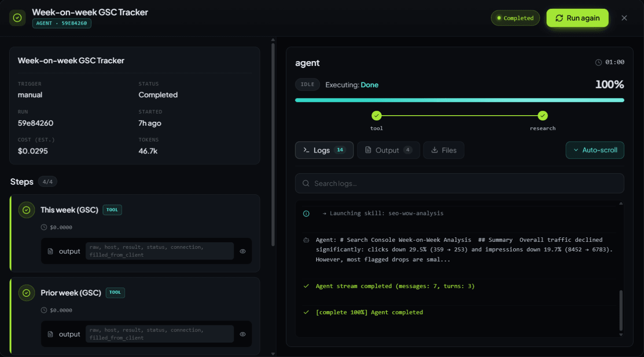Click the cost clock icon under This week (GSC)
This screenshot has width=644, height=357.
pyautogui.click(x=44, y=227)
